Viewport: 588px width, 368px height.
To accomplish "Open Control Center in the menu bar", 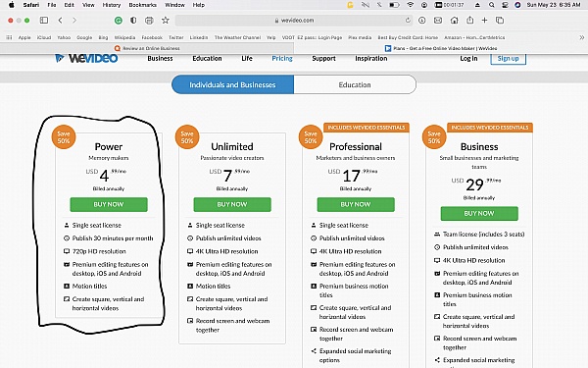I will click(x=505, y=5).
